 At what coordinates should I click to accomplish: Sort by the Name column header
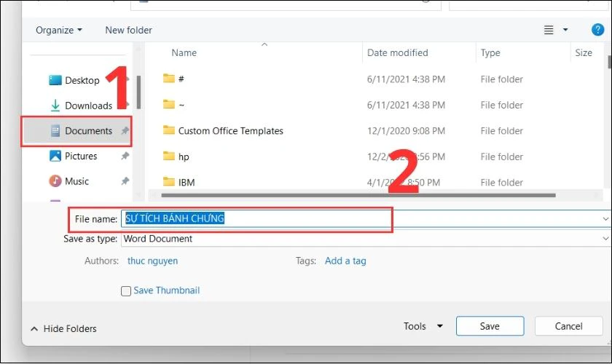tap(184, 52)
